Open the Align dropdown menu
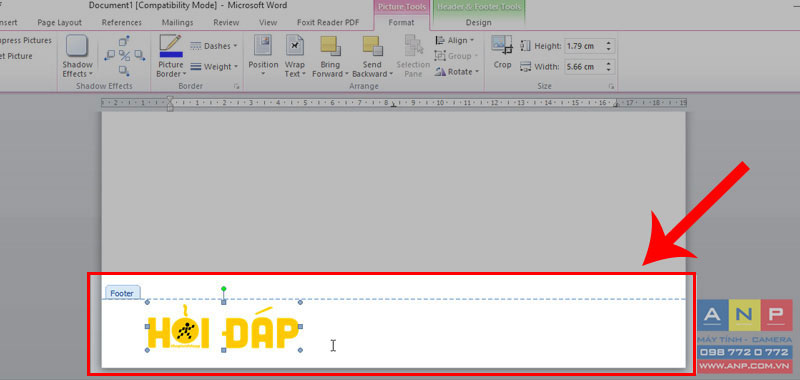 pyautogui.click(x=454, y=40)
